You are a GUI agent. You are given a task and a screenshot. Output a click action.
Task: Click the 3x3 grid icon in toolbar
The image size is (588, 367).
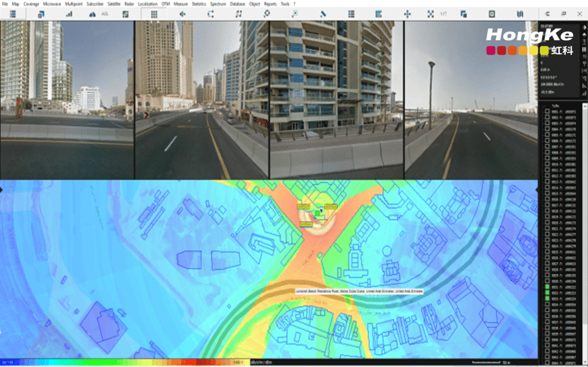point(154,14)
